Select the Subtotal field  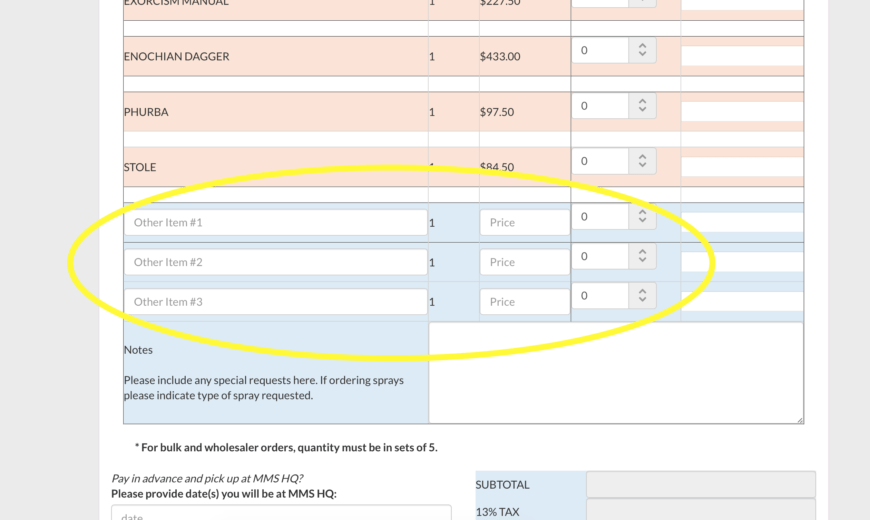click(x=700, y=484)
